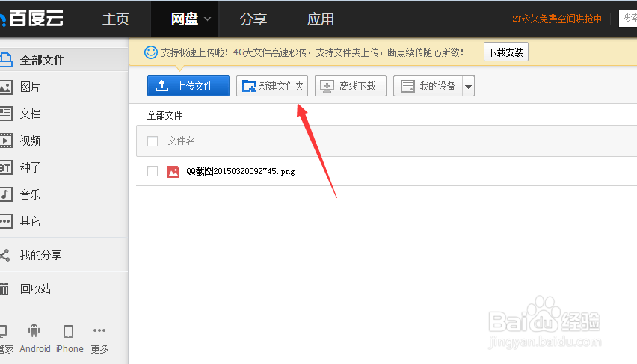Click the 新建文件夹 button

pyautogui.click(x=272, y=86)
